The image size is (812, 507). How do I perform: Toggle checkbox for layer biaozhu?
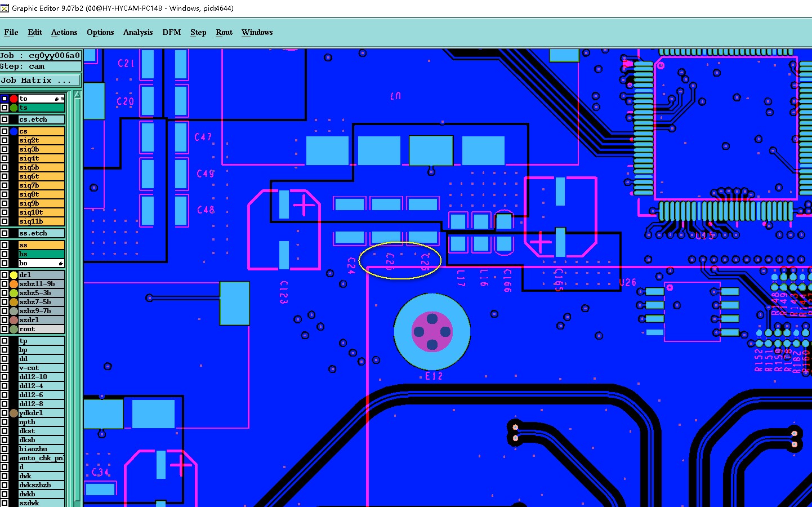tap(5, 449)
